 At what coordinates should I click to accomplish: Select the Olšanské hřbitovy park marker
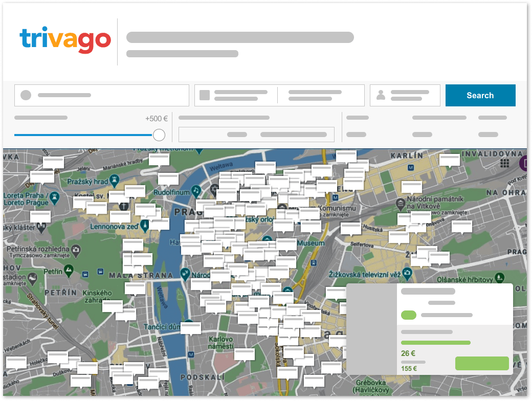tap(500, 279)
